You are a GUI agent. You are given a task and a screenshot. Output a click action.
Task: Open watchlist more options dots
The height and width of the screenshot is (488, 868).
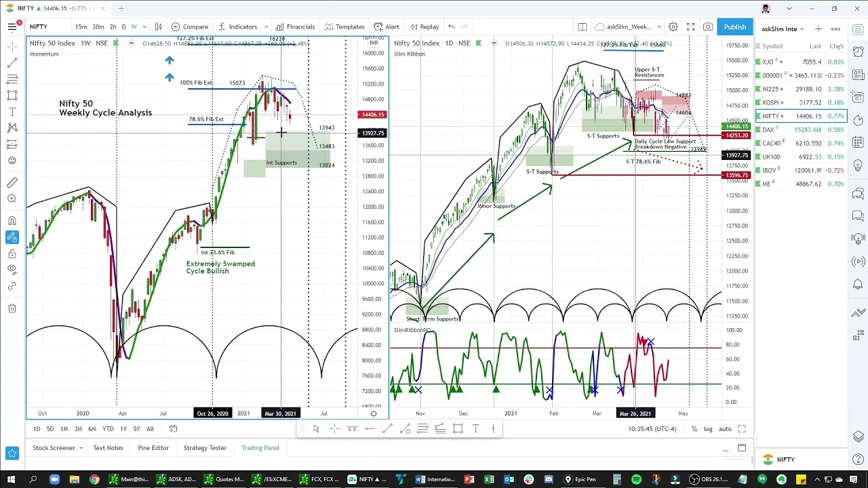835,28
